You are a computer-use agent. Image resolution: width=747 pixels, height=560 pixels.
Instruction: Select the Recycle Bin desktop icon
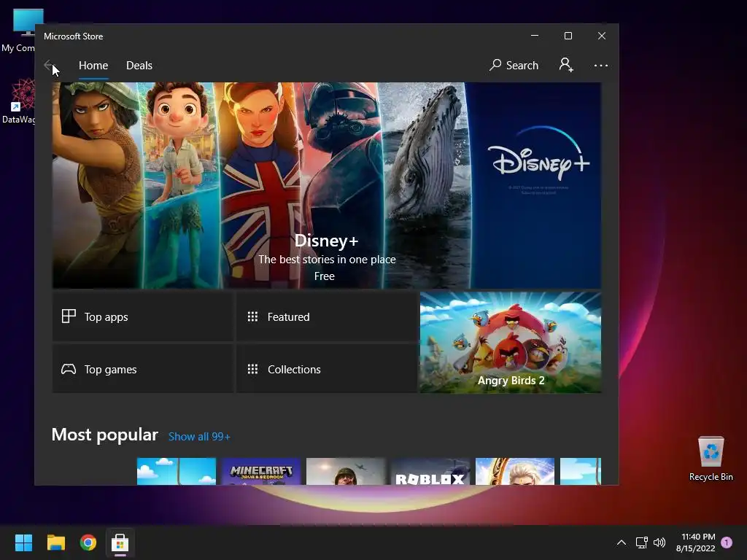[711, 459]
